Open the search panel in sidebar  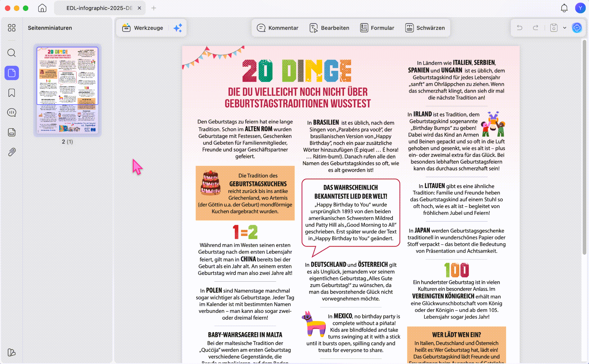(x=12, y=53)
